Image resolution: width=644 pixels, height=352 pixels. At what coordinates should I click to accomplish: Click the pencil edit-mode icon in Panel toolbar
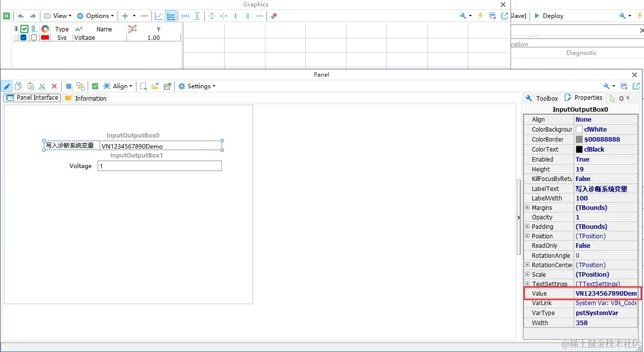click(6, 86)
